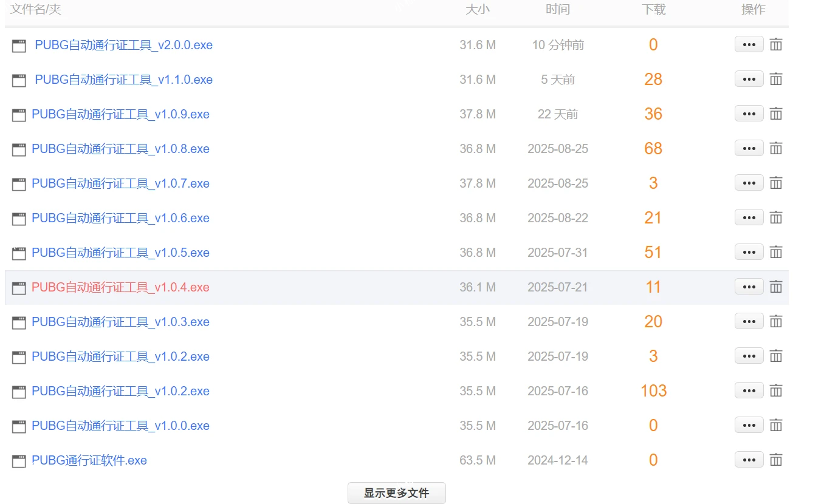838x504 pixels.
Task: Click the delete icon for PUBG自动通行证工具_v1.0.7.exe
Action: tap(776, 183)
